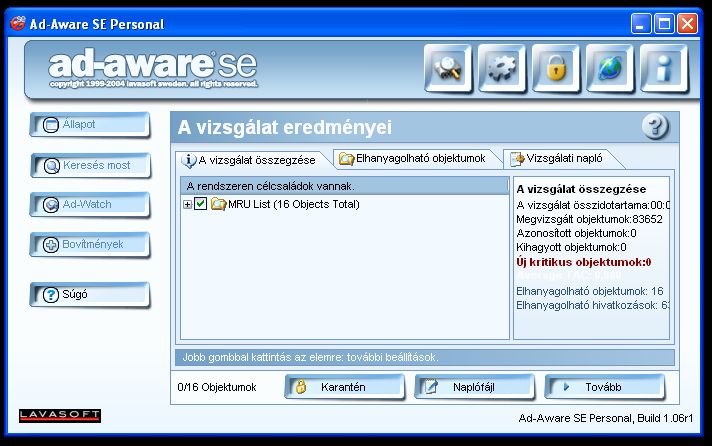Click 'Elhanyagolható objektumok: 16' summary text
This screenshot has width=712, height=446.
(x=589, y=291)
